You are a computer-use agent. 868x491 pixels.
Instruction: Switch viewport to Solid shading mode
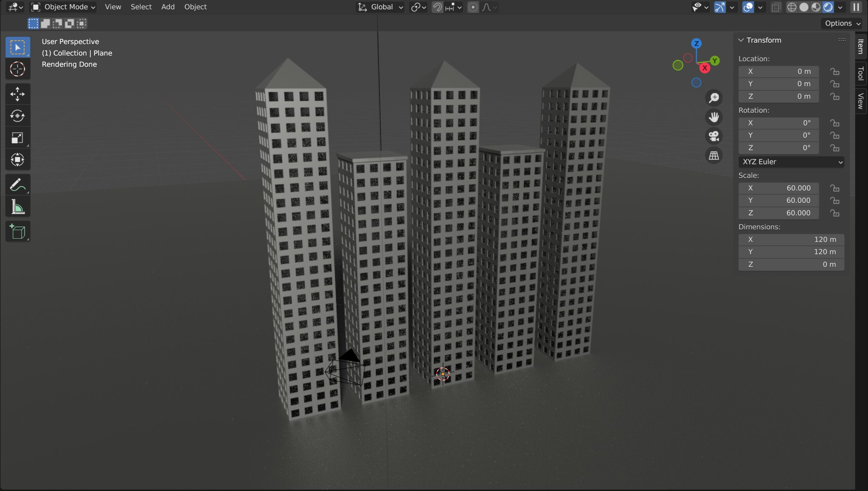click(x=804, y=7)
